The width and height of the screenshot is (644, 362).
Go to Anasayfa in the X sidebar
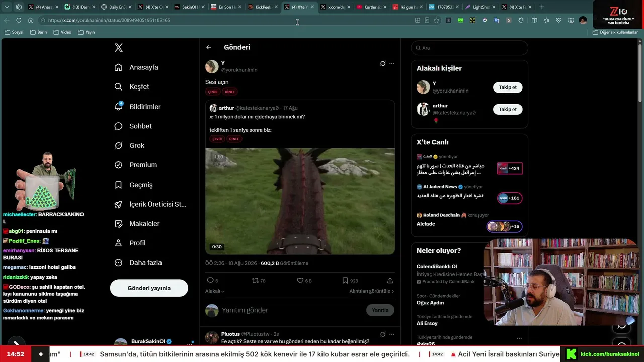coord(136,67)
